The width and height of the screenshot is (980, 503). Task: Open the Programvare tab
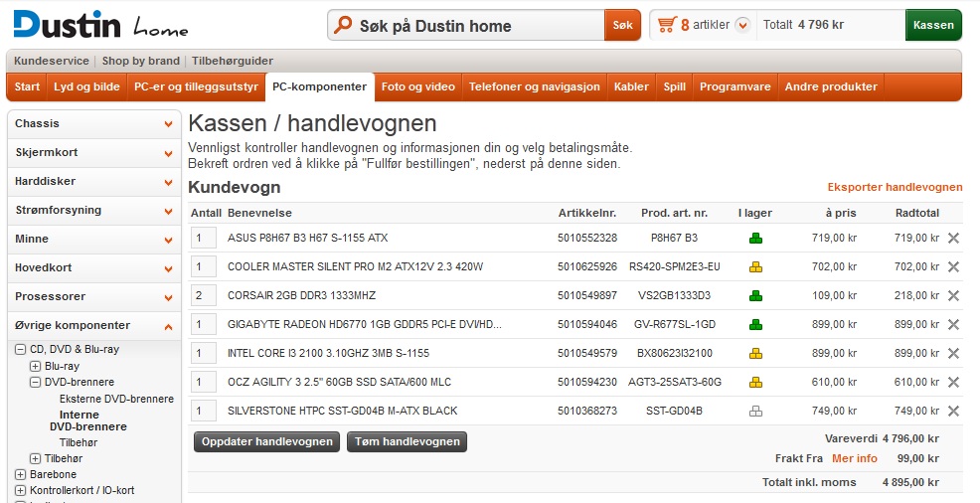tap(735, 86)
